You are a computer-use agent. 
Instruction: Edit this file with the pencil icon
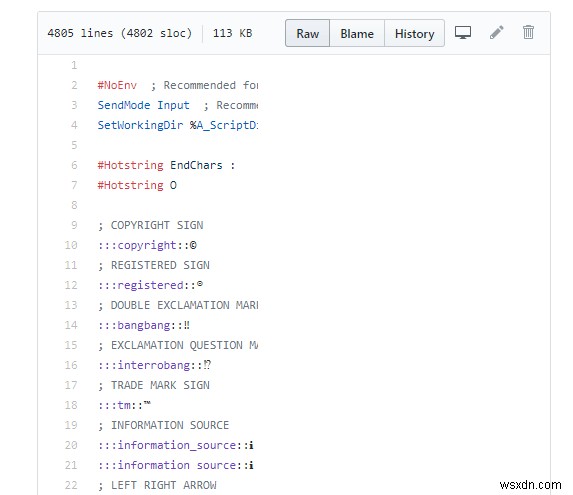pyautogui.click(x=497, y=32)
